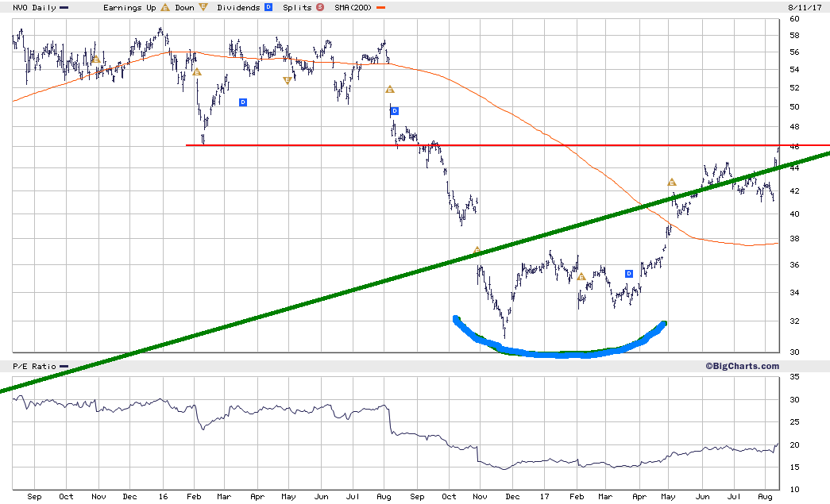Select the earnings up marker at May 2017

coord(672,183)
